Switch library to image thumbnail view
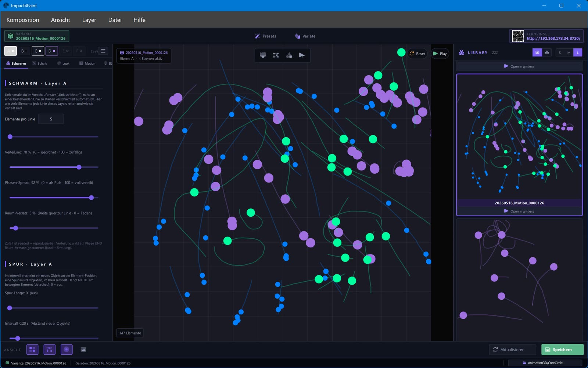588x368 pixels. click(537, 53)
